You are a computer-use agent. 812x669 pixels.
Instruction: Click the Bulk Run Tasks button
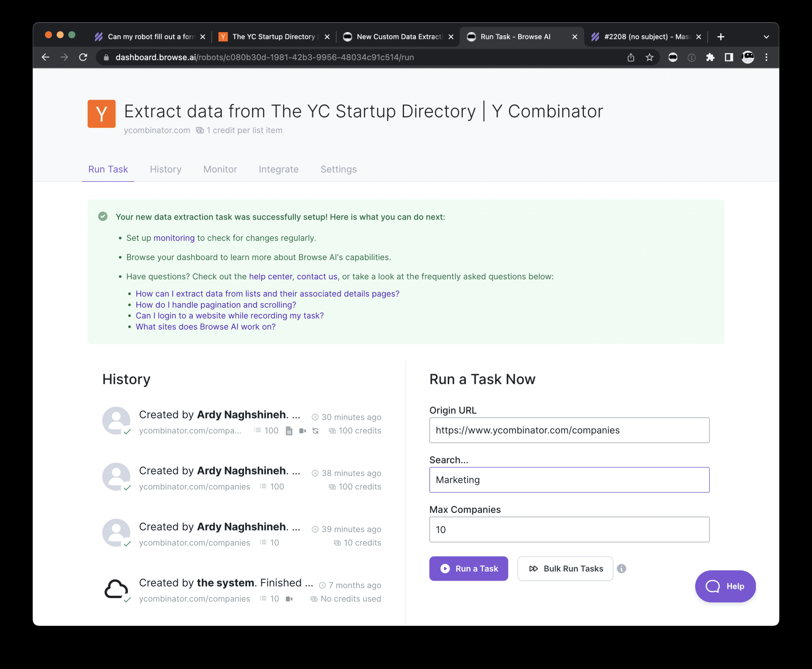565,568
